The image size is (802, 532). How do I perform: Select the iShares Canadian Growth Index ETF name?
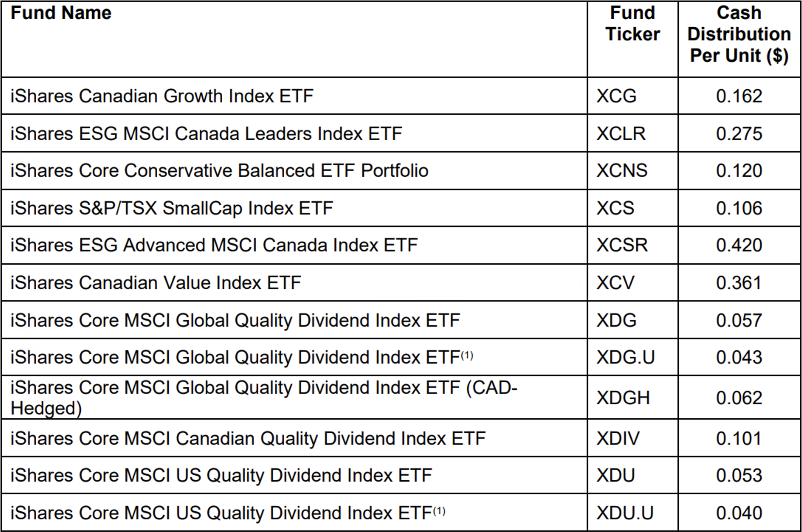click(x=162, y=96)
